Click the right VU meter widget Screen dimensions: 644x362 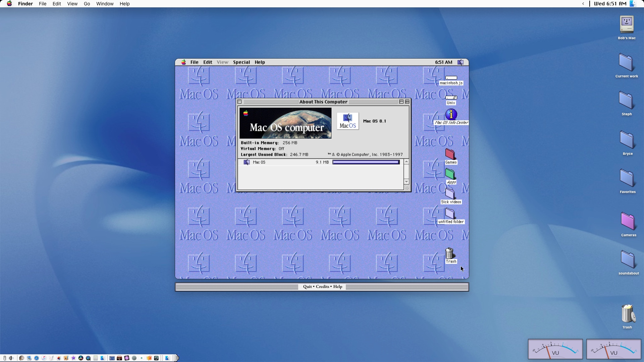(x=613, y=349)
